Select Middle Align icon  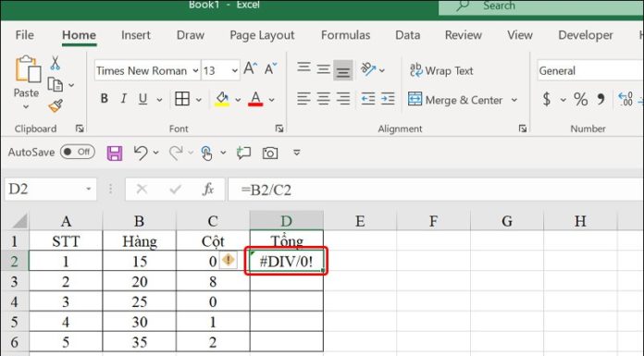tap(323, 69)
